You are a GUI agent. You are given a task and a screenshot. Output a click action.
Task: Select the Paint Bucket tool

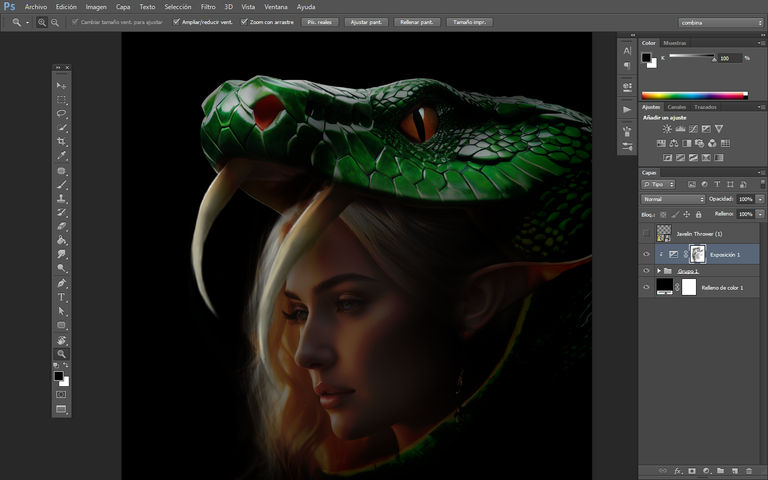coord(61,240)
